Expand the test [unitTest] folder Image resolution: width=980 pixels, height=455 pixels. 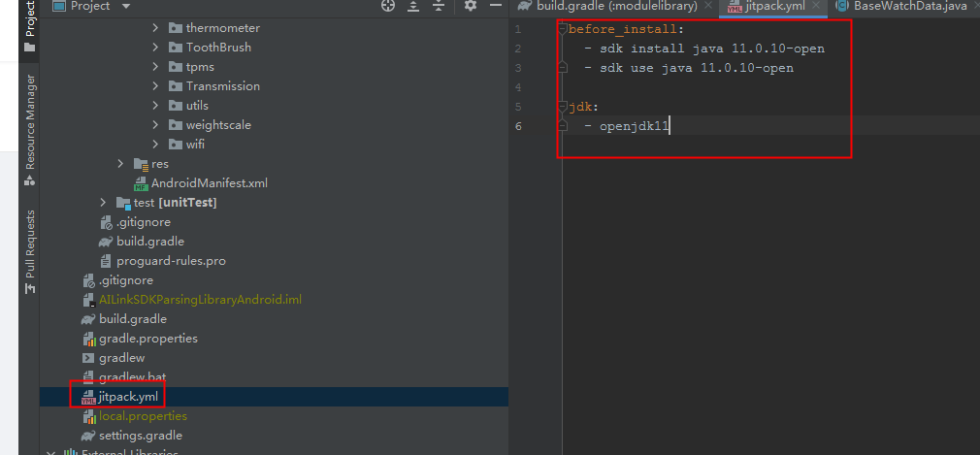(x=103, y=203)
